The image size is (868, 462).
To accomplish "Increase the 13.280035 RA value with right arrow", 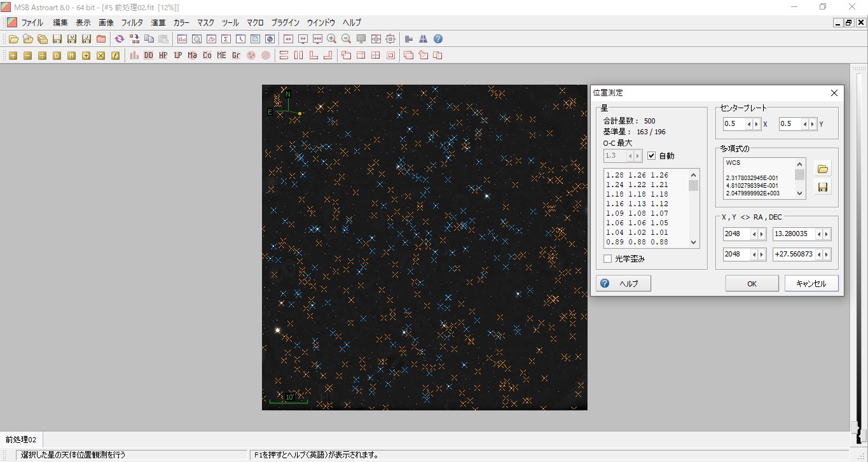I will pyautogui.click(x=826, y=234).
